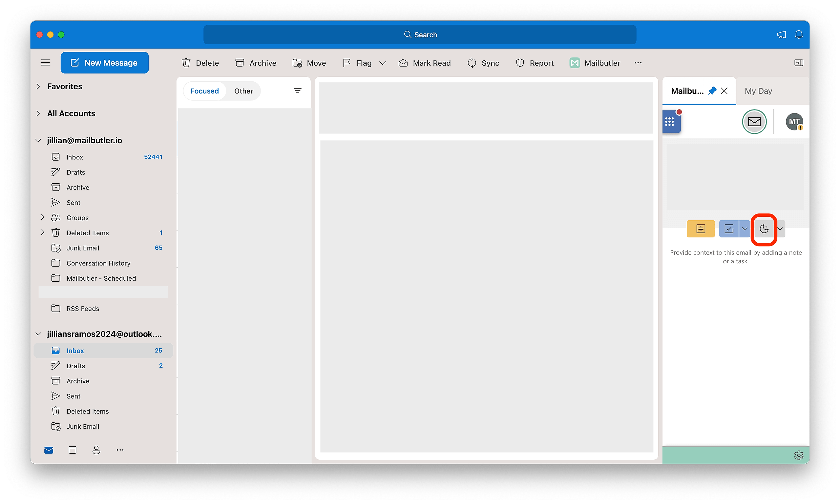Click the New Message button
The width and height of the screenshot is (840, 504).
pyautogui.click(x=104, y=63)
